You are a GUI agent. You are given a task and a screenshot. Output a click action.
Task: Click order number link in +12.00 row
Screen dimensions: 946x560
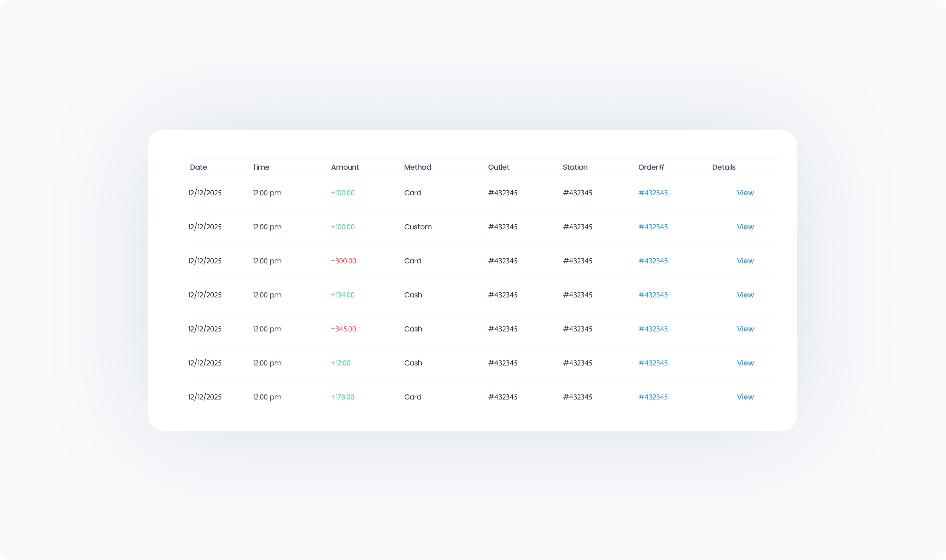click(x=653, y=363)
